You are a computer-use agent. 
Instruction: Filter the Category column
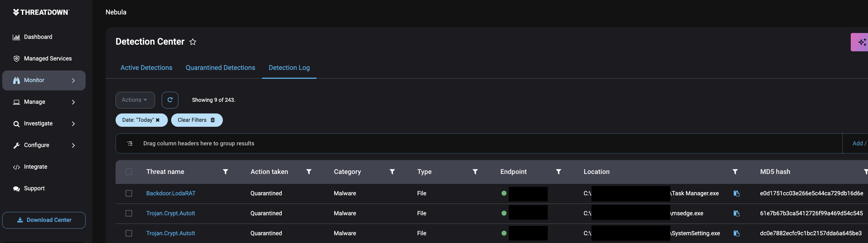[392, 172]
